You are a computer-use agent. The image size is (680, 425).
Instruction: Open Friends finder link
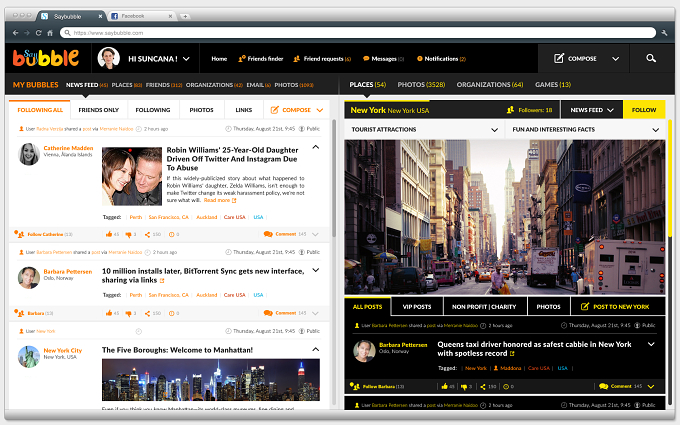point(260,59)
